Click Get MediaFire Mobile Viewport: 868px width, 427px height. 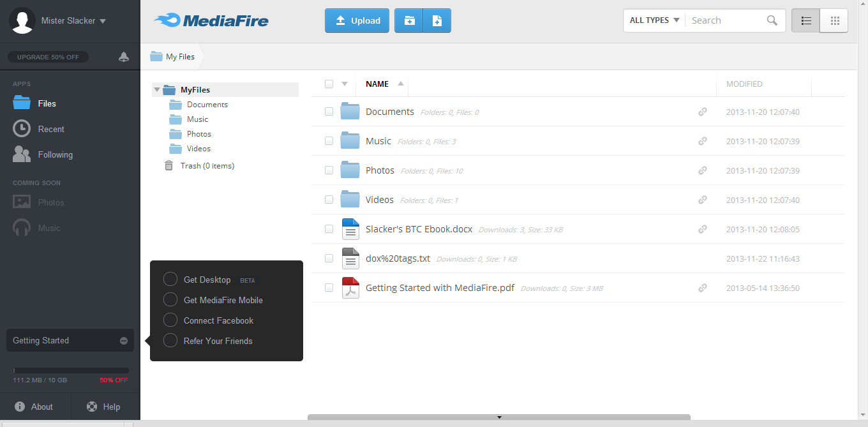223,300
